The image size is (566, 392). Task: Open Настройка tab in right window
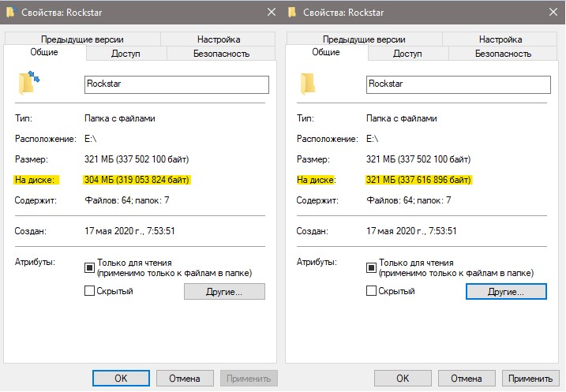[500, 39]
